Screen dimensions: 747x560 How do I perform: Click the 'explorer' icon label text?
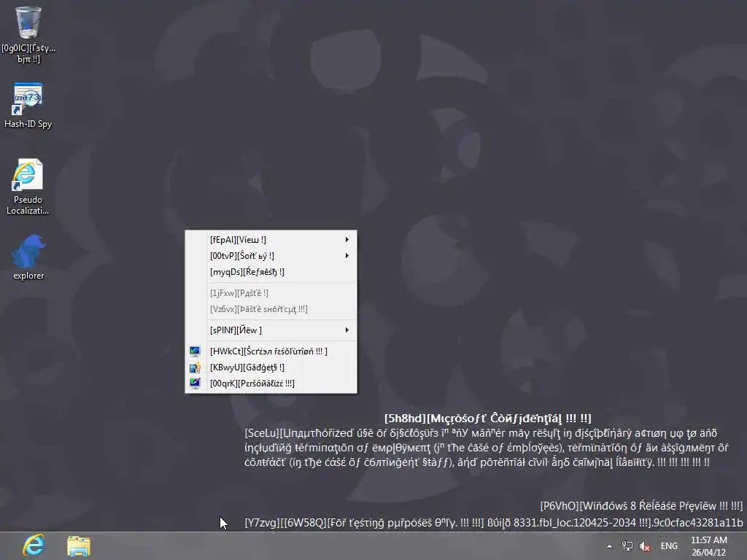point(28,276)
